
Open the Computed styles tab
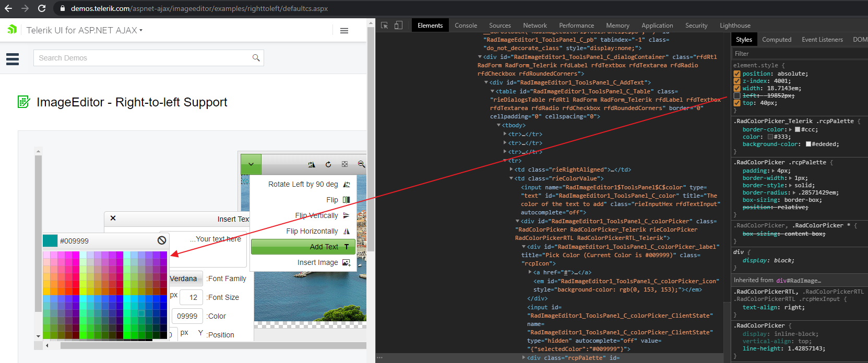777,40
